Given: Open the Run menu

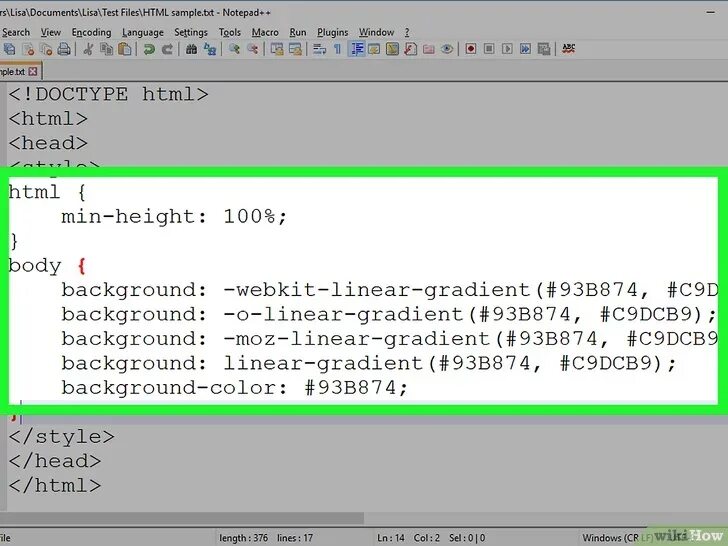Looking at the screenshot, I should point(298,32).
